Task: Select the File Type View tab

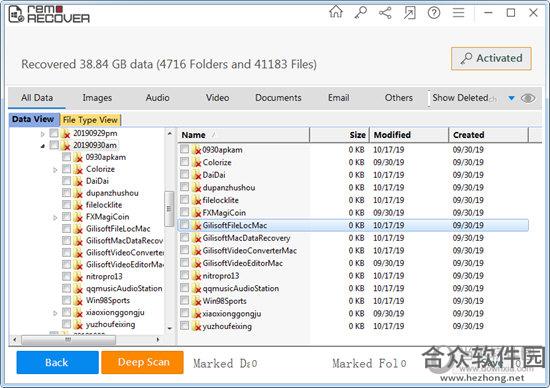Action: pyautogui.click(x=90, y=120)
